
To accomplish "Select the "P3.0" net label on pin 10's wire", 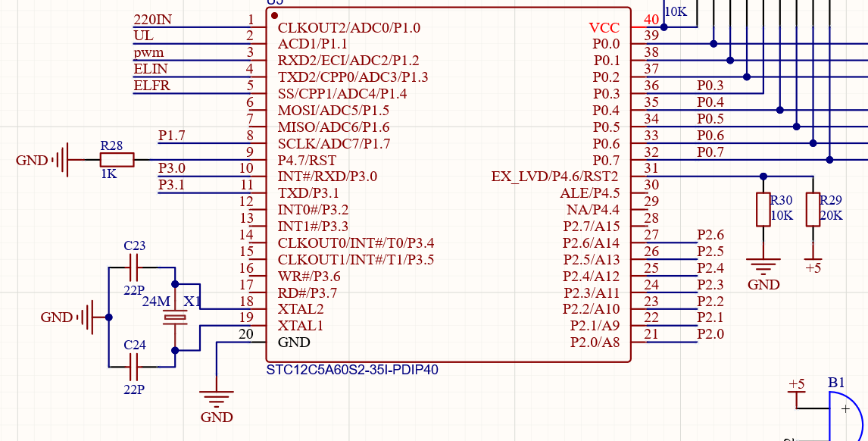I will [x=172, y=168].
